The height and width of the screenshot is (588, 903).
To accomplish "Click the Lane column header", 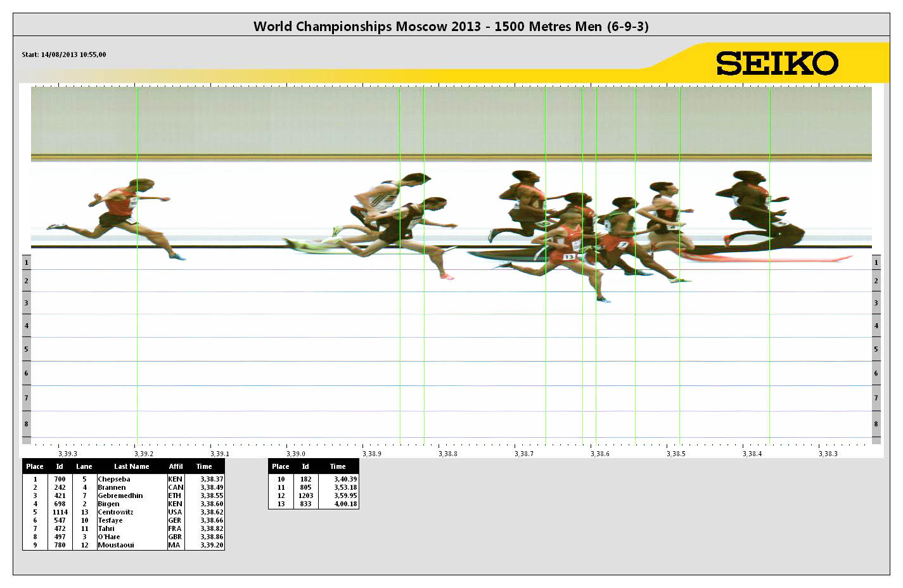I will coord(84,466).
